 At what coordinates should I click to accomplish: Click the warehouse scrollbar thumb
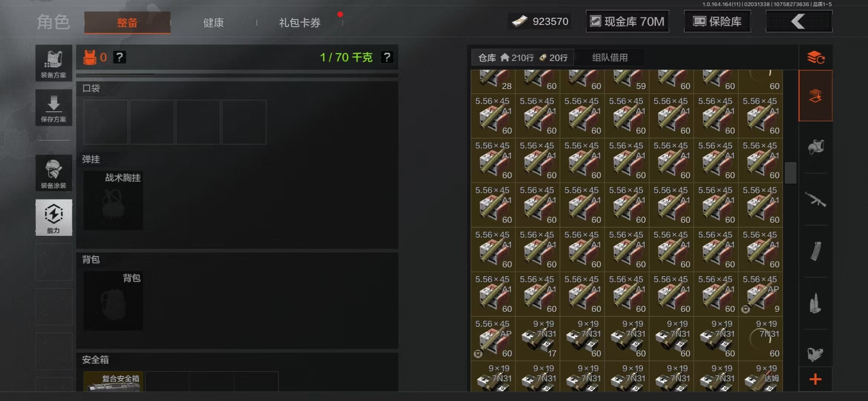(x=791, y=173)
